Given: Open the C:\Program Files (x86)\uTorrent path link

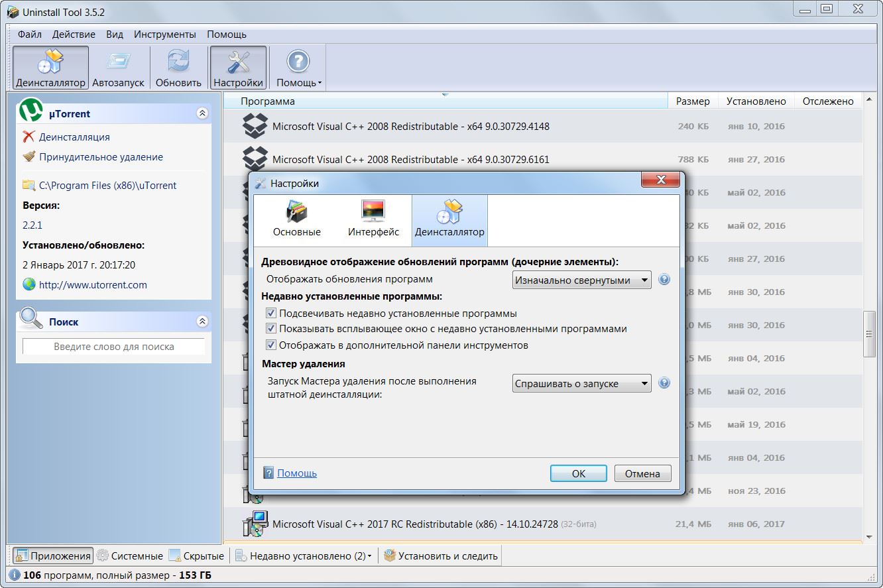Looking at the screenshot, I should [108, 186].
